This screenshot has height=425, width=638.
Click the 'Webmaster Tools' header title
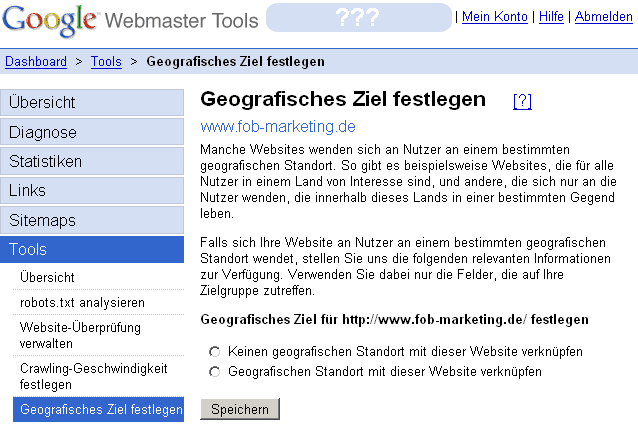pyautogui.click(x=181, y=21)
